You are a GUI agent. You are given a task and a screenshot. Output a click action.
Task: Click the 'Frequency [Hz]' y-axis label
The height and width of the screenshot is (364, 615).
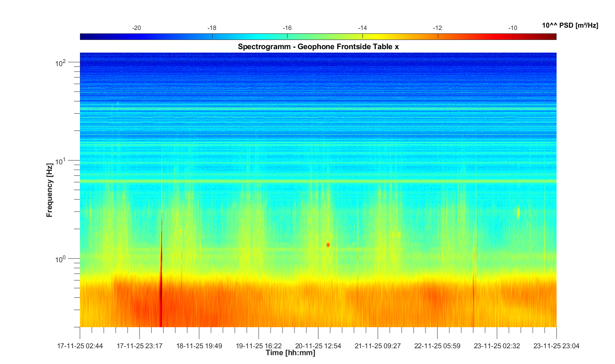tap(49, 190)
